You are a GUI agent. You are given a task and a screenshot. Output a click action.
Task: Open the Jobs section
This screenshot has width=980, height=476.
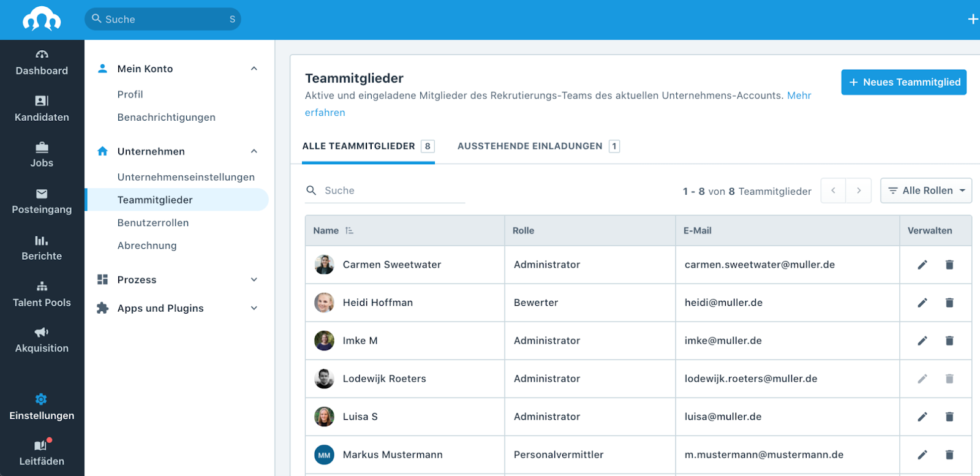click(x=42, y=155)
